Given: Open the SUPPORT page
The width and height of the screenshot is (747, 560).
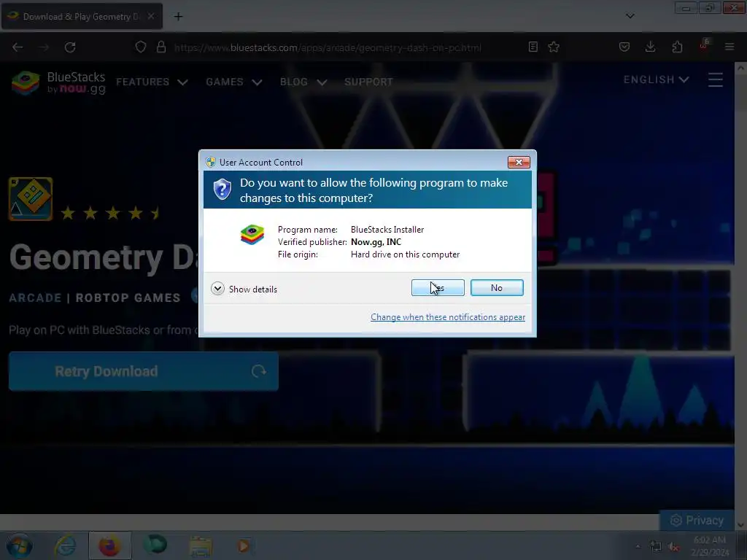Looking at the screenshot, I should [368, 82].
